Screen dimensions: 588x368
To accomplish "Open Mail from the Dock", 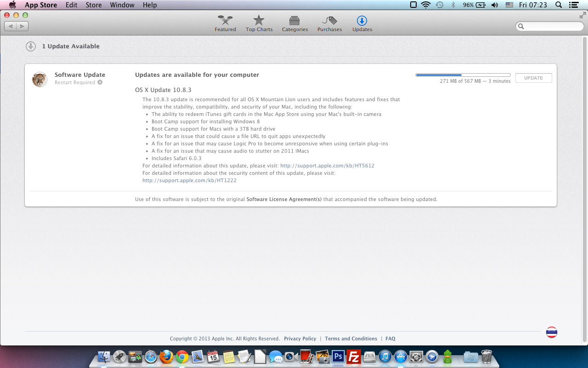I will tap(198, 356).
